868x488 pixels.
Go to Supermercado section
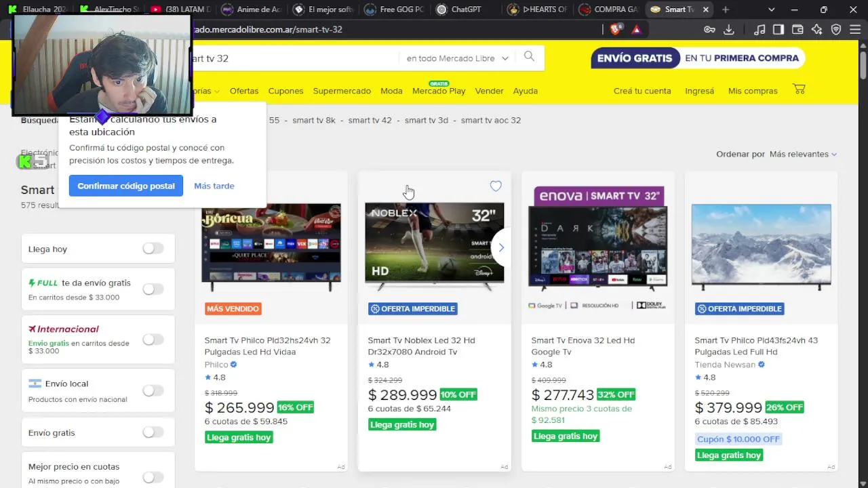click(342, 91)
